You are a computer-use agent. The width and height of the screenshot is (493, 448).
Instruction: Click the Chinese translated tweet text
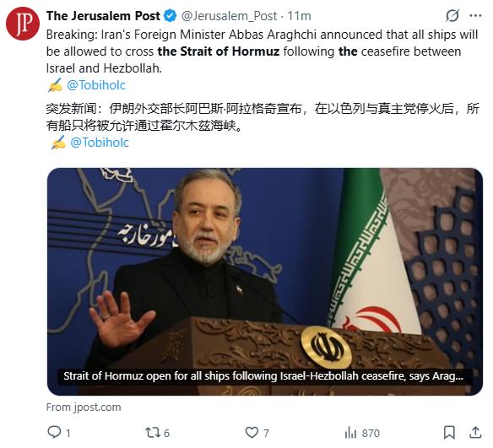pyautogui.click(x=263, y=117)
